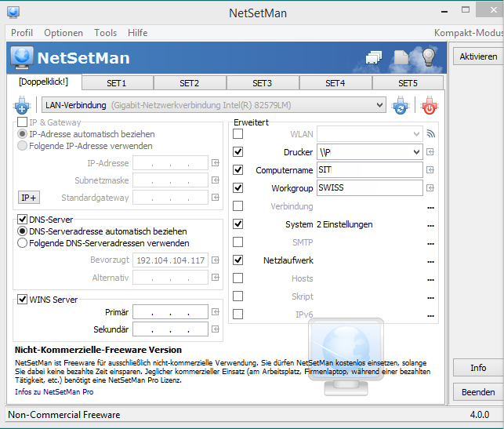Open System settings ellipsis
The height and width of the screenshot is (429, 504).
(x=431, y=225)
